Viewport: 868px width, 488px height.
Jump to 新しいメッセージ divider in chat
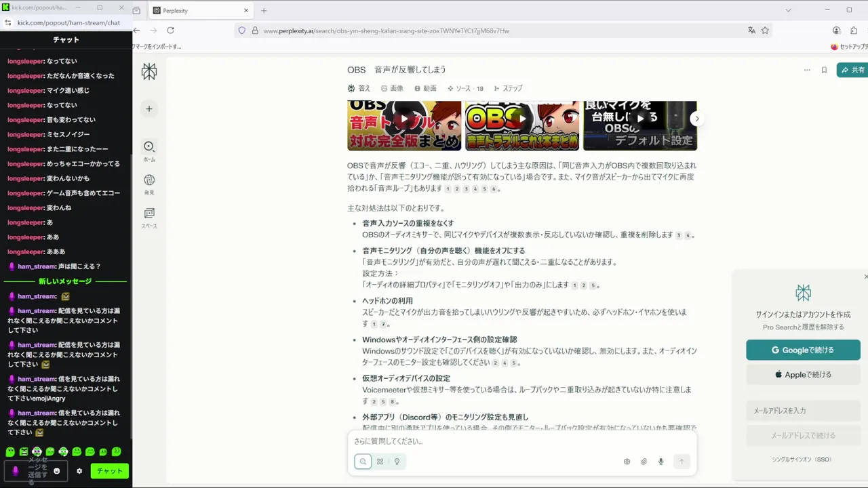pos(65,281)
